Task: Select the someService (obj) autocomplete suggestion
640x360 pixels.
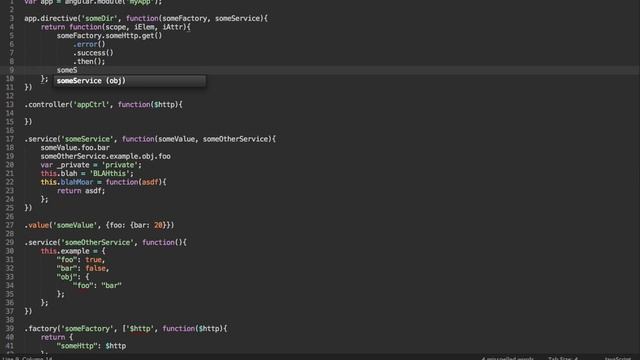Action: pyautogui.click(x=129, y=81)
